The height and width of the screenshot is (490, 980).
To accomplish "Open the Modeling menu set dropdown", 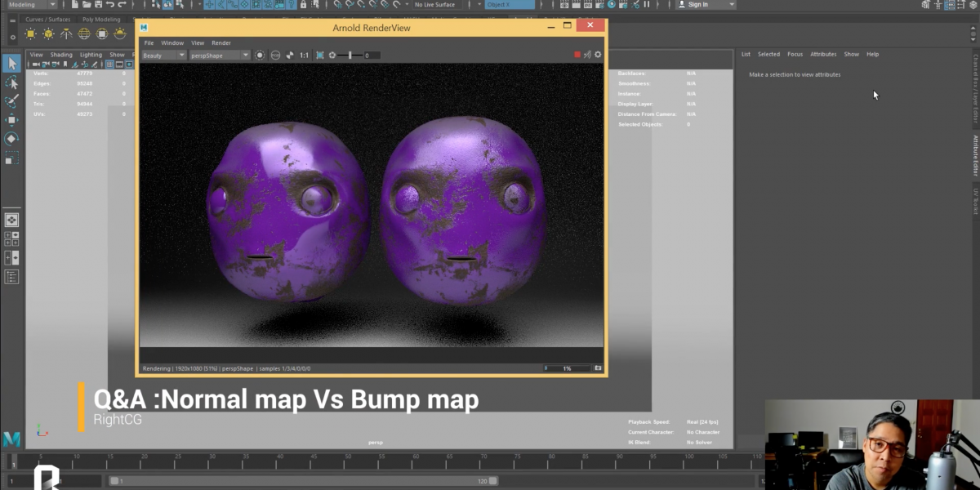I will [x=31, y=5].
